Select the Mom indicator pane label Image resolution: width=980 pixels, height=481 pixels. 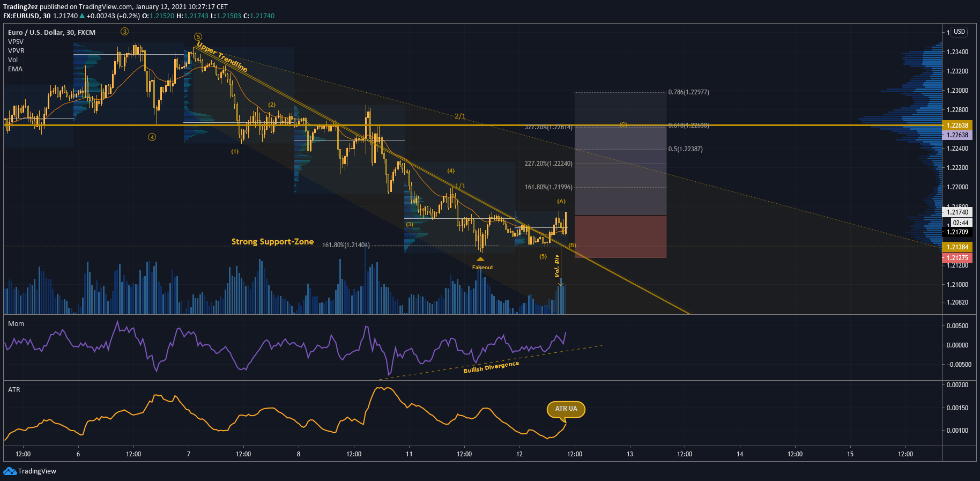tap(16, 324)
